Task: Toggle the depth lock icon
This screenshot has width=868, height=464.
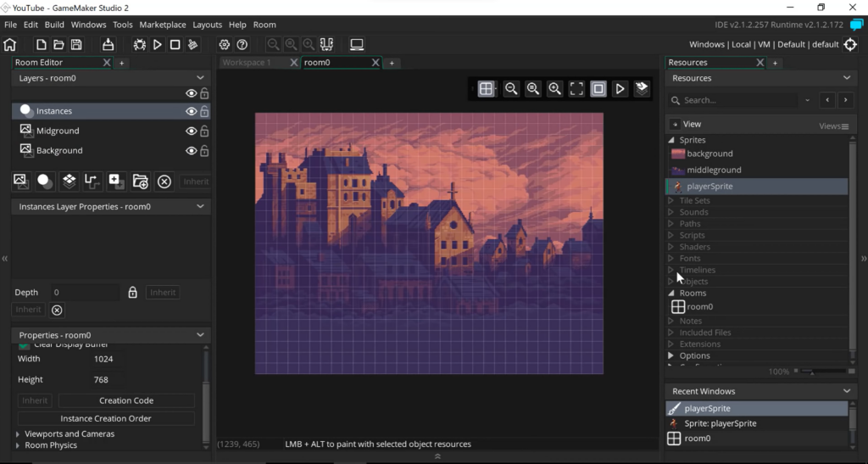Action: (x=132, y=292)
